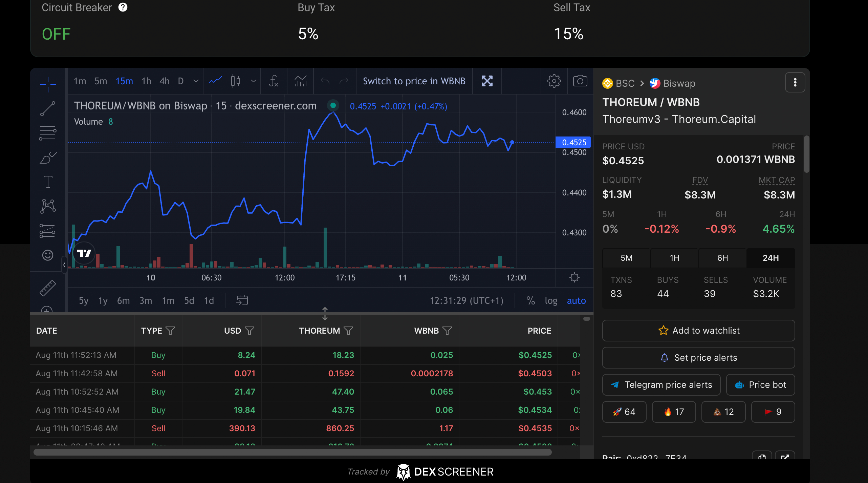Toggle fullscreen chart mode
Viewport: 868px width, 483px height.
487,81
